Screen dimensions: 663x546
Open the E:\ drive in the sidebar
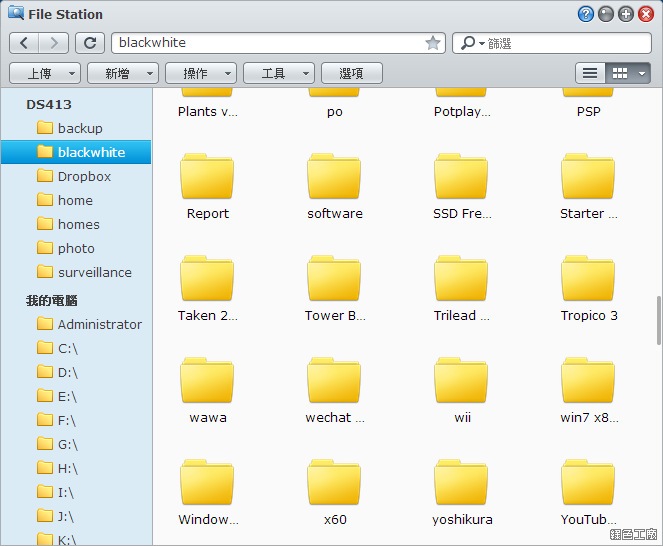click(76, 396)
